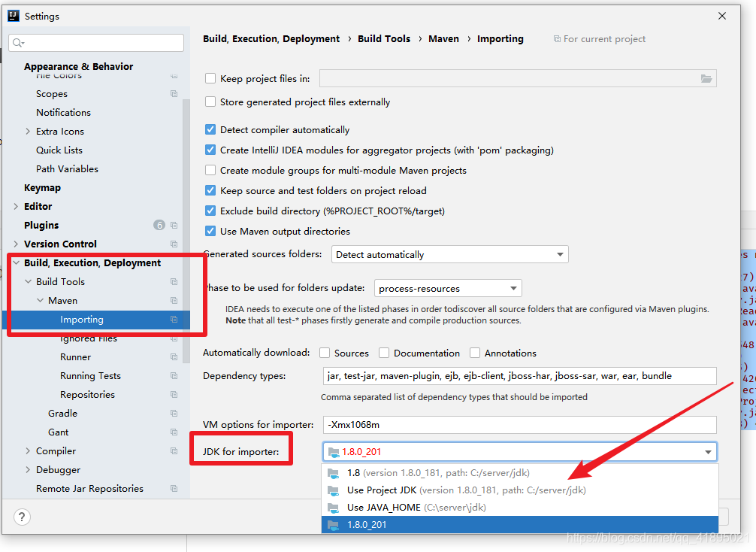Viewport: 756px width, 552px height.
Task: Open the Plugins settings page
Action: (41, 226)
